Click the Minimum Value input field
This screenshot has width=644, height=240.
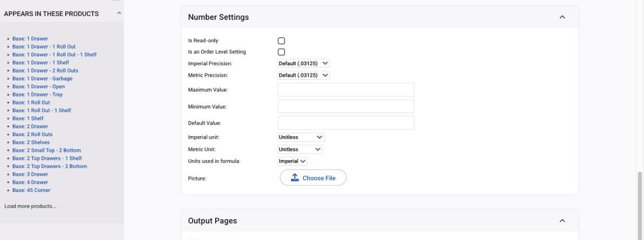tap(346, 106)
